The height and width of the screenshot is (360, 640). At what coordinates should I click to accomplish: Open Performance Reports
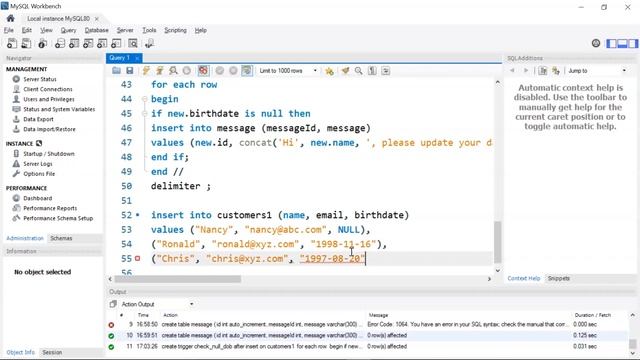tap(50, 208)
